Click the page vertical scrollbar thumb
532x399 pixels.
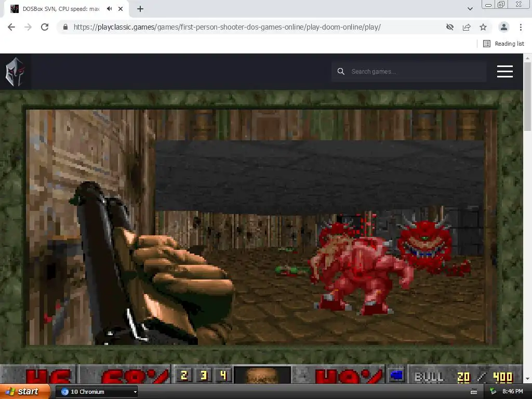coord(527,97)
